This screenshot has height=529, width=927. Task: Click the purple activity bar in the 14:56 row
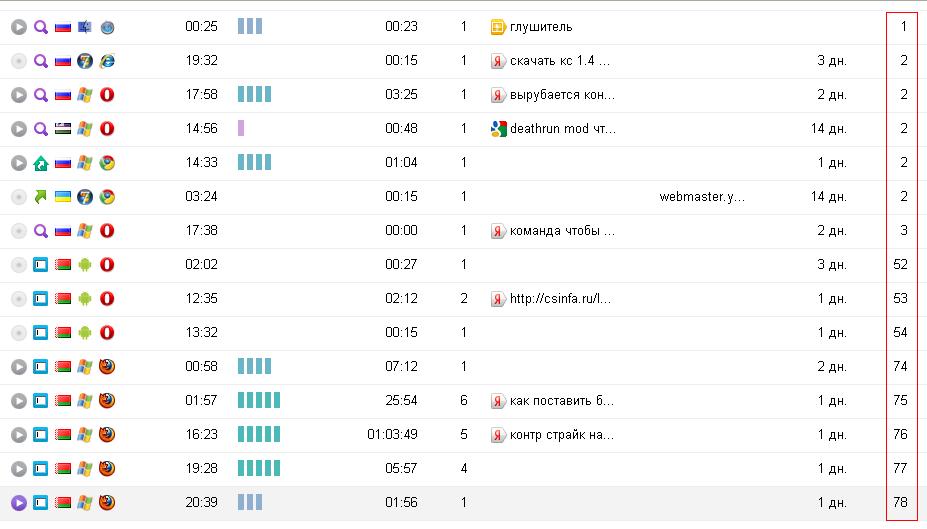[x=241, y=129]
